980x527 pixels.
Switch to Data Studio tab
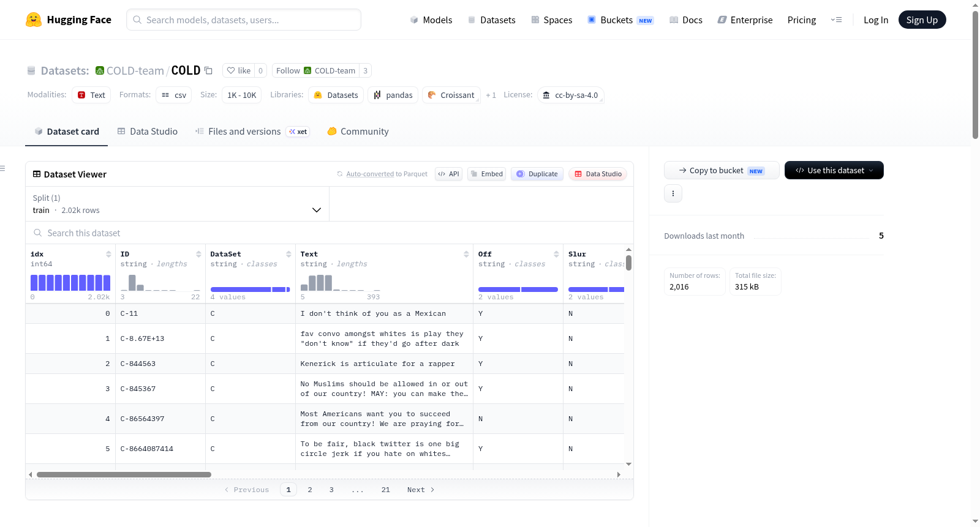point(148,132)
